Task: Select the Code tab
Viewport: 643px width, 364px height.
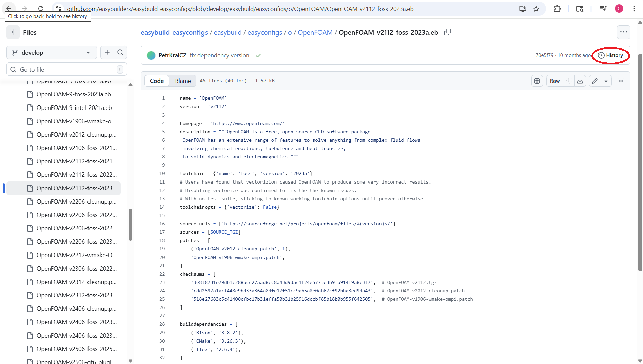Action: tap(157, 81)
